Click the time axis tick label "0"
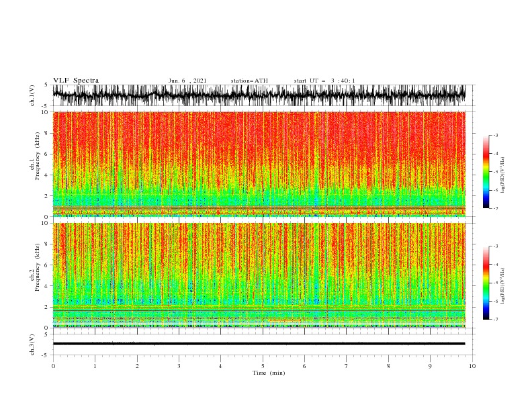The width and height of the screenshot is (532, 411). point(53,366)
